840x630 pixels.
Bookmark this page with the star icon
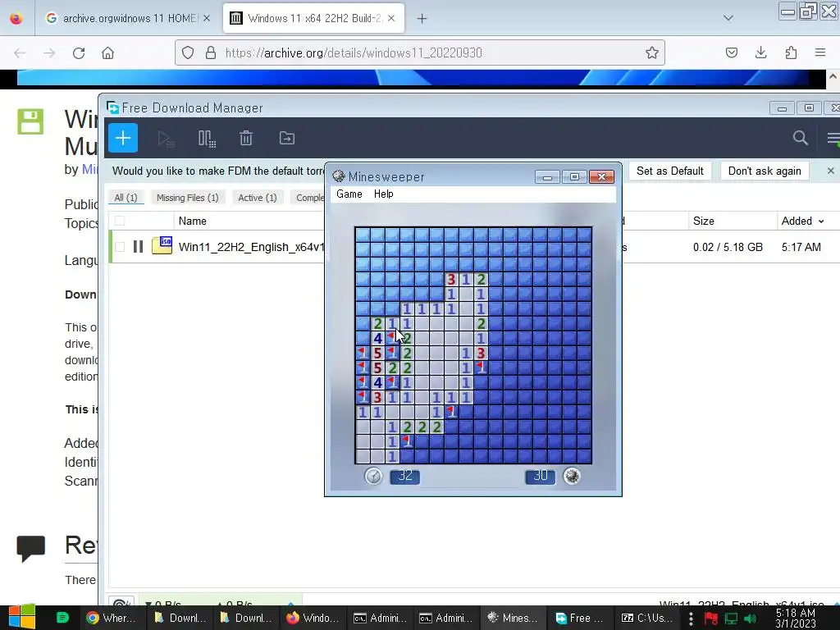(x=651, y=52)
